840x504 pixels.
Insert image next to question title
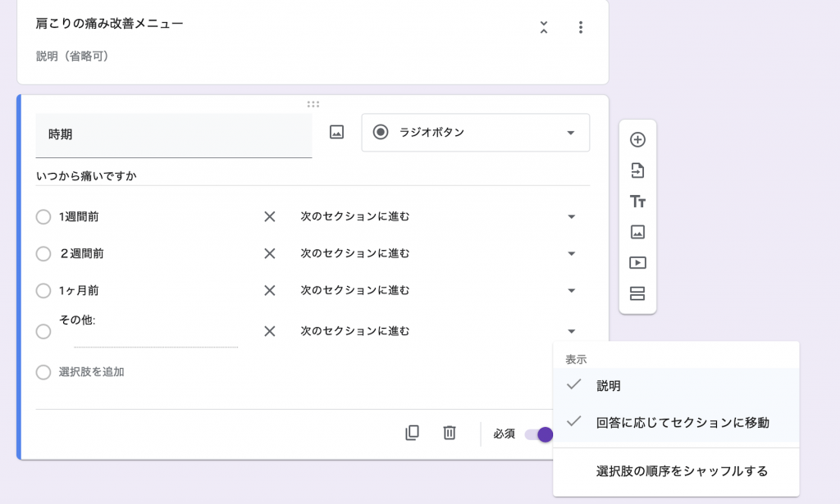336,133
